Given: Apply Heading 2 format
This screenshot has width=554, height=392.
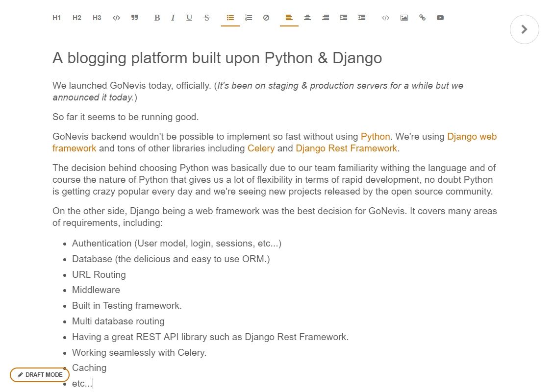Looking at the screenshot, I should [76, 18].
